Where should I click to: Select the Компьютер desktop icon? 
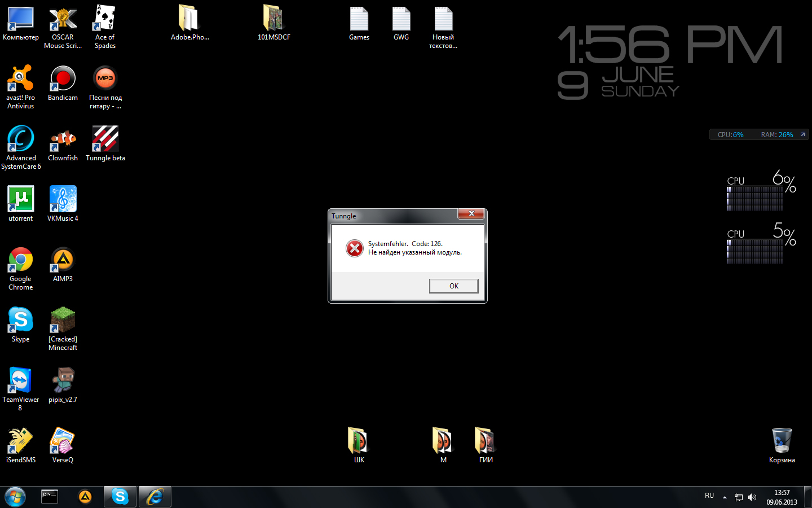pyautogui.click(x=21, y=24)
